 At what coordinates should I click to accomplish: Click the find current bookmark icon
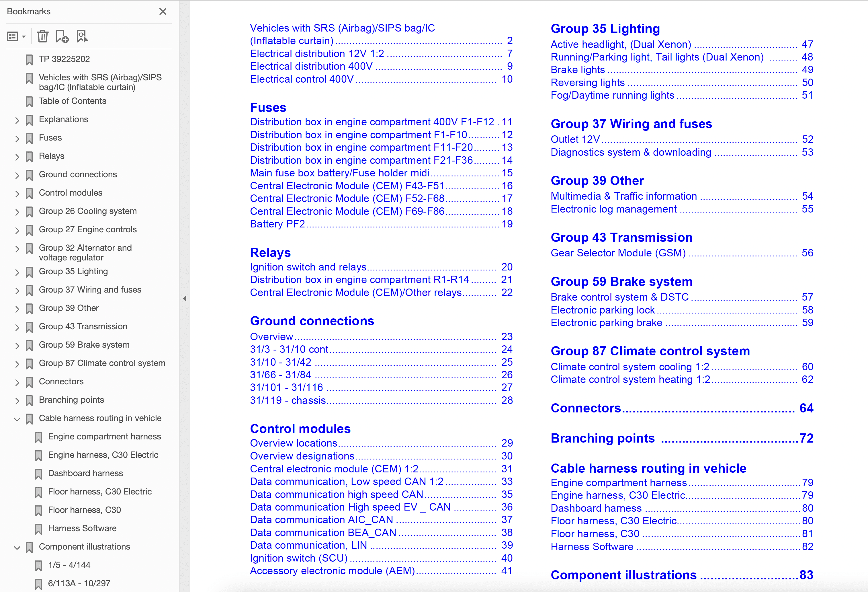pos(82,37)
